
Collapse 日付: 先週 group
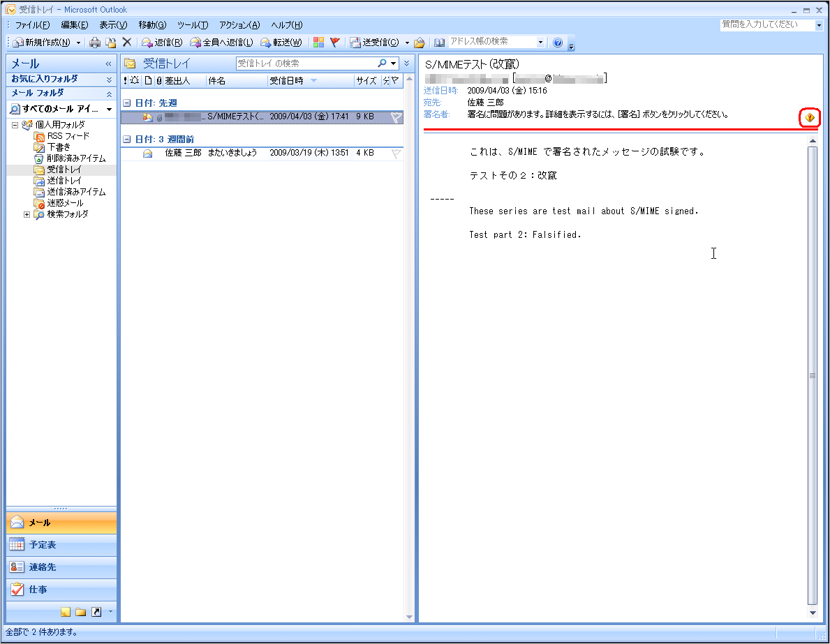[x=126, y=103]
